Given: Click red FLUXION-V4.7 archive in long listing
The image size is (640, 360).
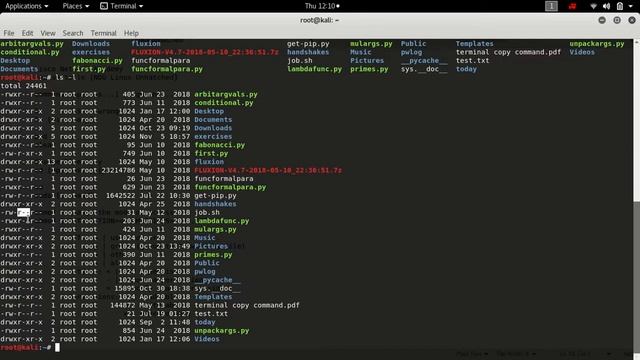Looking at the screenshot, I should 268,170.
